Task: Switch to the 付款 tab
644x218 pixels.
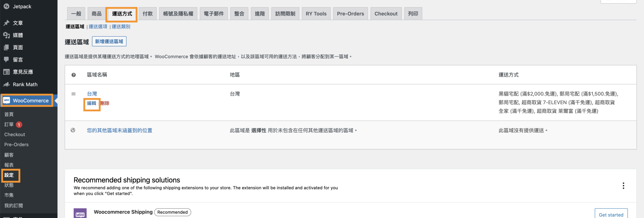Action: (x=147, y=14)
